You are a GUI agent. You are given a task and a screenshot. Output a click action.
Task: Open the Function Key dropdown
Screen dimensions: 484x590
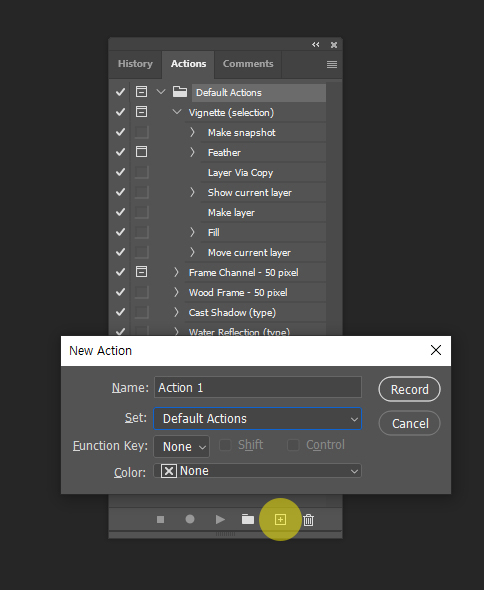tap(182, 446)
